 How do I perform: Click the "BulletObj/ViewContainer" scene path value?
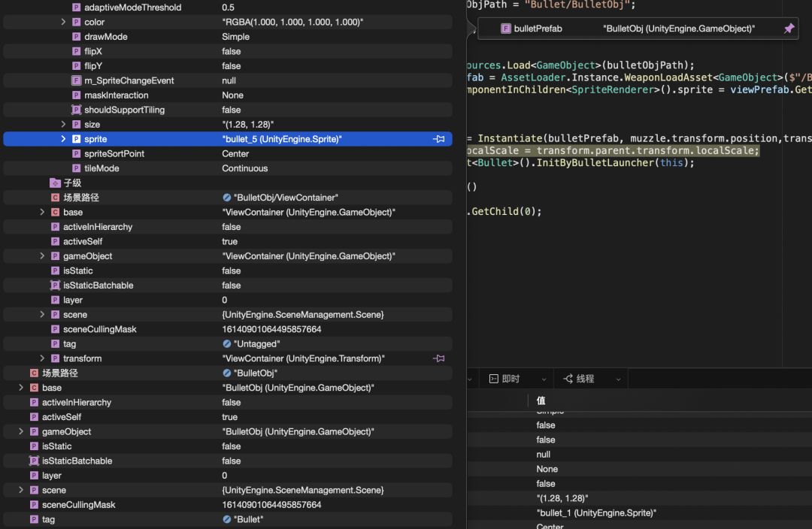(286, 198)
